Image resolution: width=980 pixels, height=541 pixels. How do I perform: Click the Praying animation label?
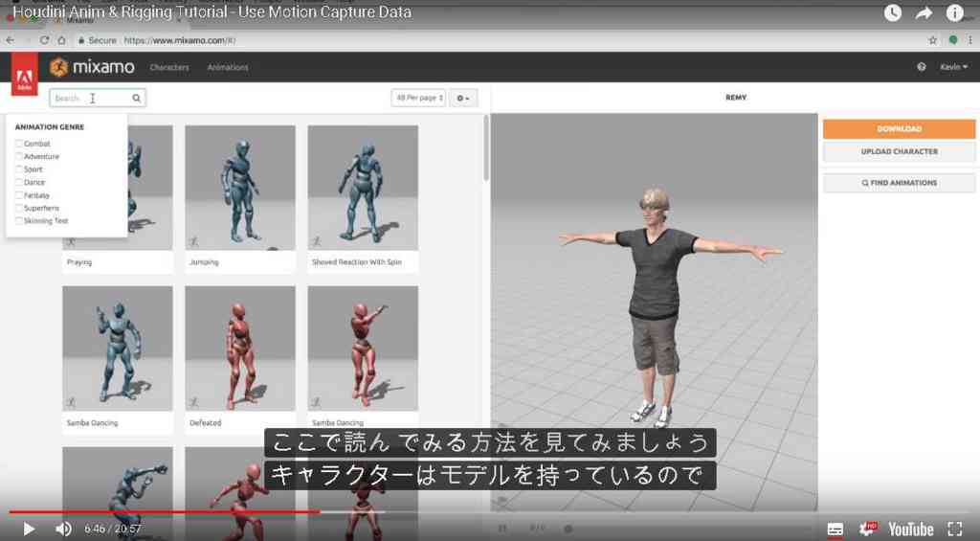pyautogui.click(x=79, y=262)
